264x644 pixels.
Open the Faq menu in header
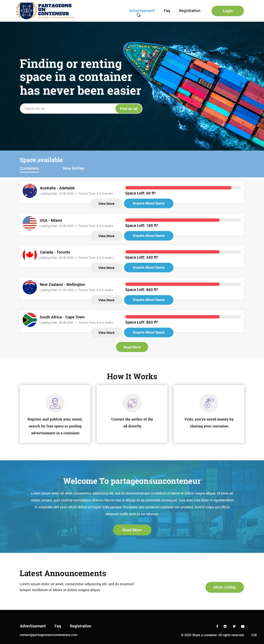click(167, 11)
